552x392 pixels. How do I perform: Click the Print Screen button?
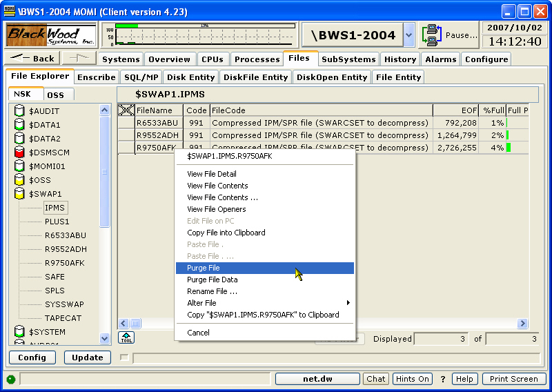(x=513, y=379)
